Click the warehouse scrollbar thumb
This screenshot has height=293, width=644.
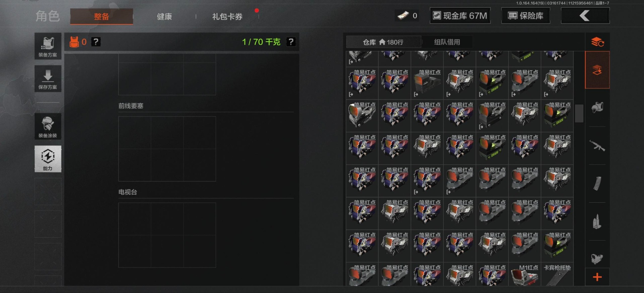point(579,113)
